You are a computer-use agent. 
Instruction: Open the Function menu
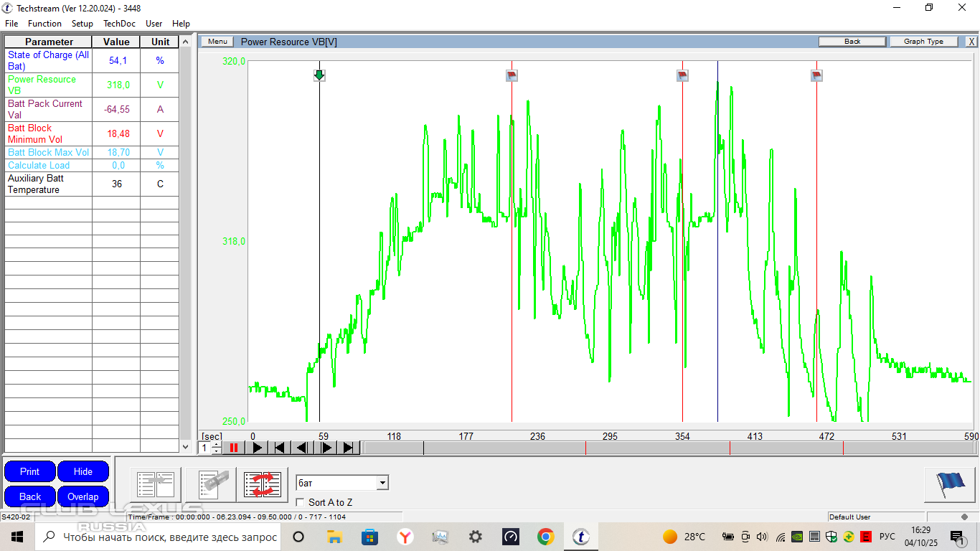click(44, 24)
